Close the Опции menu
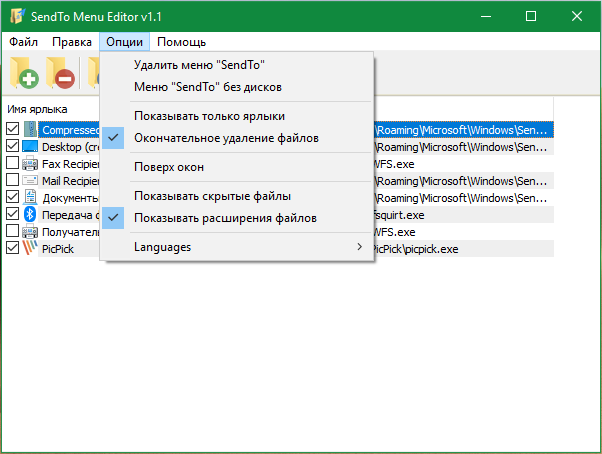 (x=124, y=42)
